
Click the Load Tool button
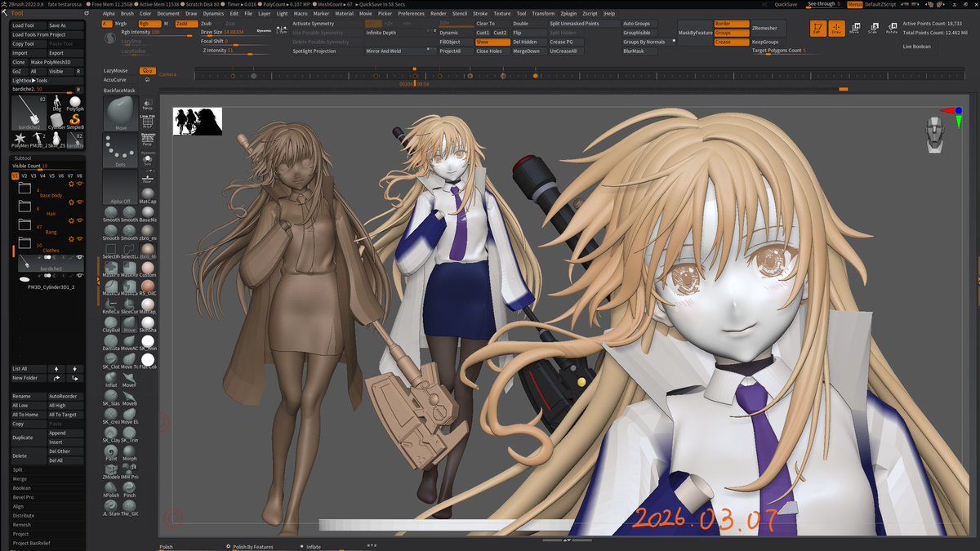click(27, 25)
